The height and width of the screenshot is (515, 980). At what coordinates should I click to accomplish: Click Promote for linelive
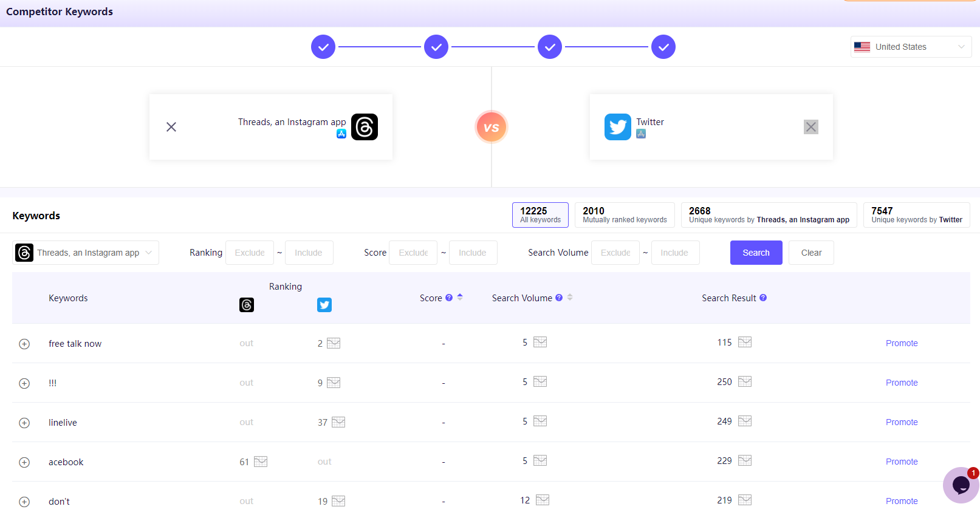click(x=902, y=422)
